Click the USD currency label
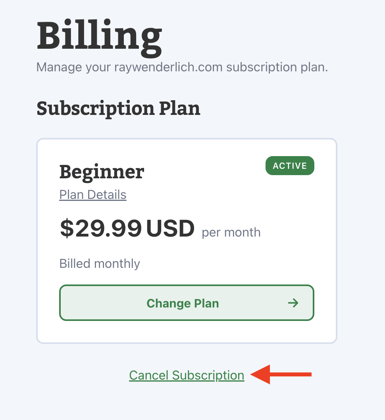 (x=170, y=229)
